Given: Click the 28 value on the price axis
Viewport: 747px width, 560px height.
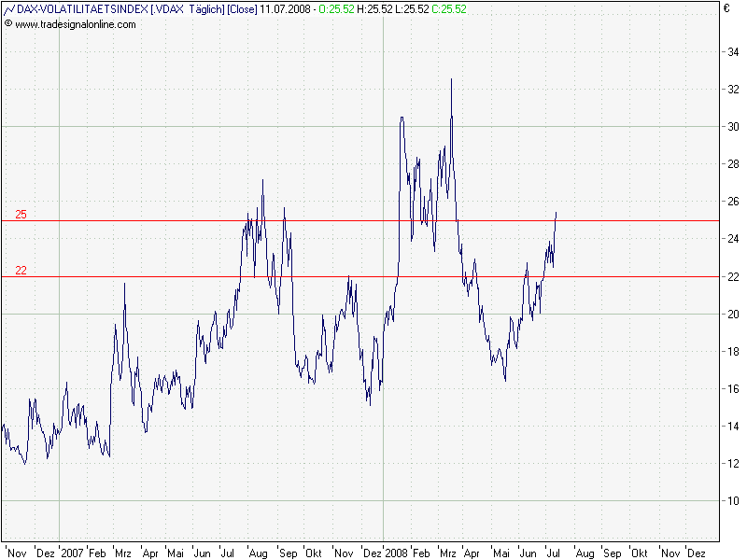Looking at the screenshot, I should [733, 164].
